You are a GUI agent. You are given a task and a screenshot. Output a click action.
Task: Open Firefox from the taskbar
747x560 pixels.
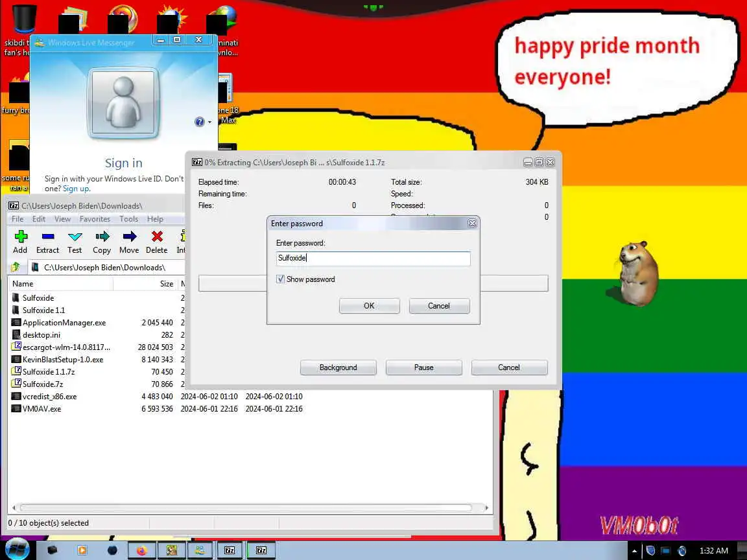click(x=141, y=550)
